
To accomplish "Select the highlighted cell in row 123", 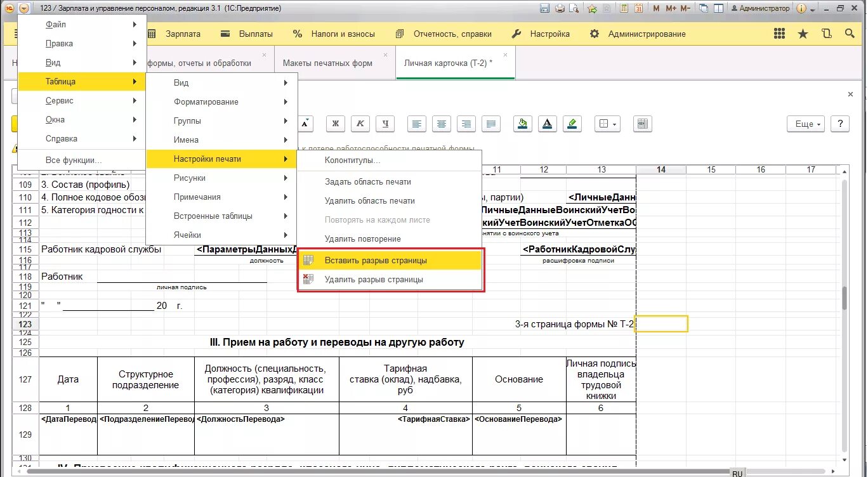I will point(661,324).
